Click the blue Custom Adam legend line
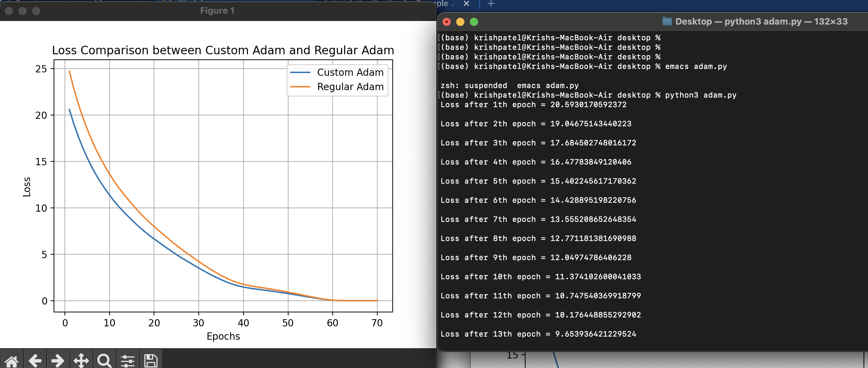 click(x=300, y=72)
